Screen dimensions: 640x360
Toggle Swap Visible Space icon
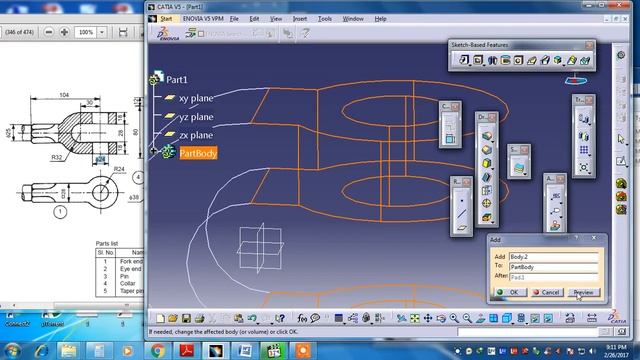click(x=548, y=318)
